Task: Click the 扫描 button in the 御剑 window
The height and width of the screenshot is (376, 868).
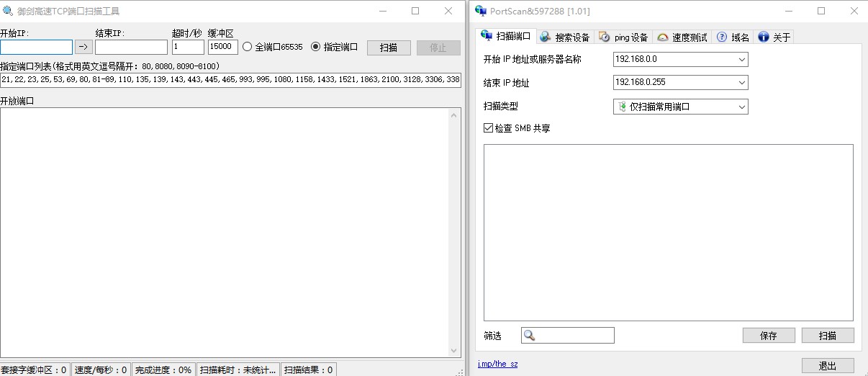Action: click(389, 48)
